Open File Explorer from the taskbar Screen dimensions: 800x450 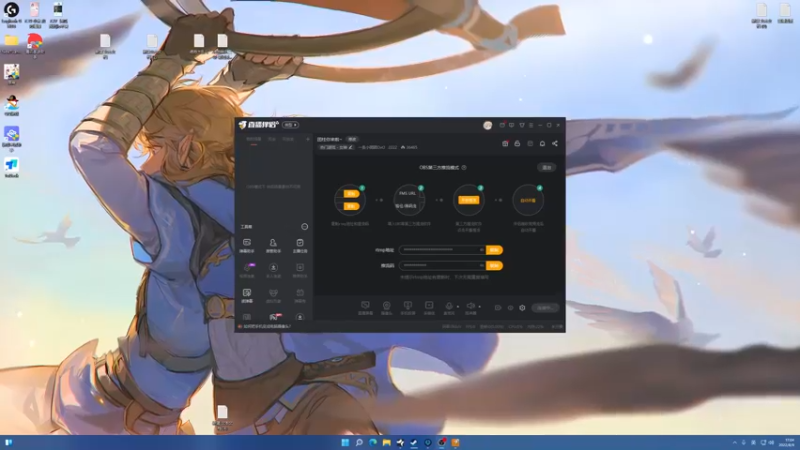pyautogui.click(x=387, y=442)
